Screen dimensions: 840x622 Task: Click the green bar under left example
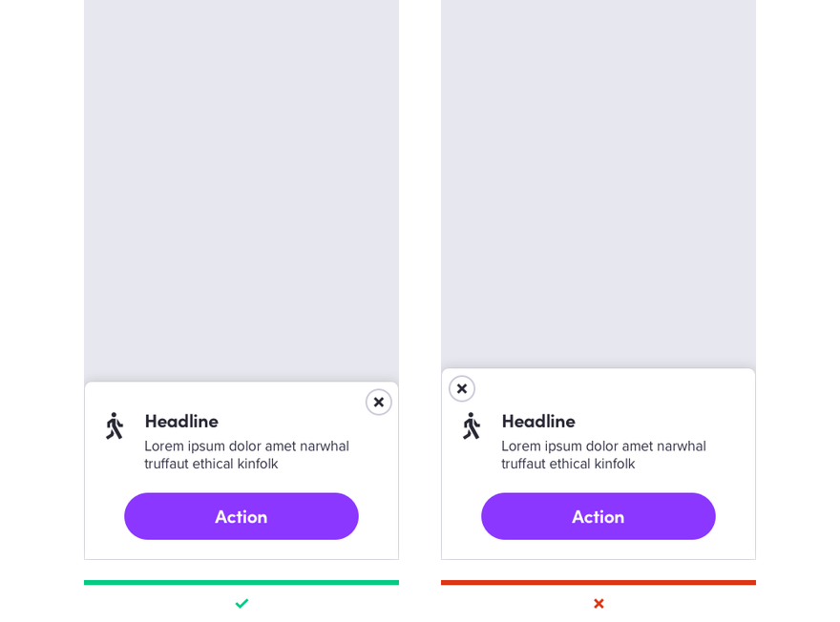241,582
